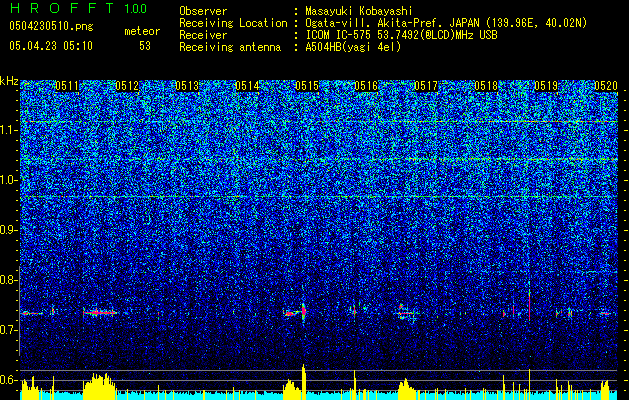Click the 1.1 kHz axis label

point(9,130)
